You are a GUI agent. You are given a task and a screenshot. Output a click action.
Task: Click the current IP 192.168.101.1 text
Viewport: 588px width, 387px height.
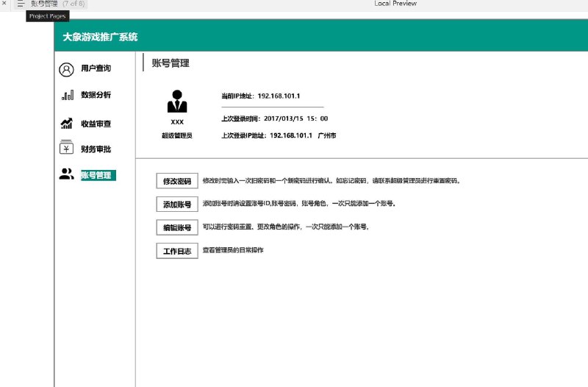point(279,96)
